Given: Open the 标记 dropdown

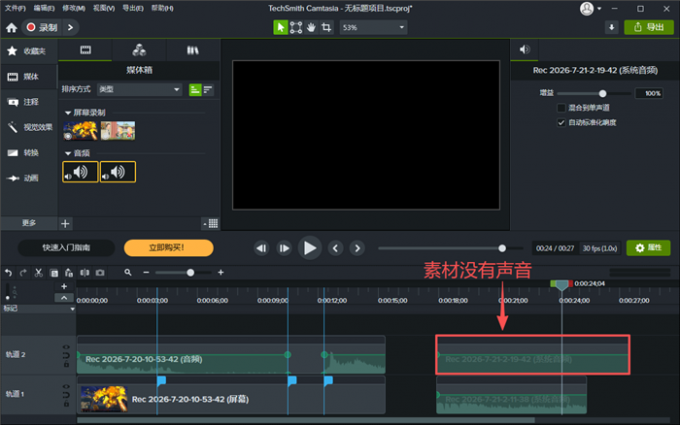Looking at the screenshot, I should pos(72,309).
